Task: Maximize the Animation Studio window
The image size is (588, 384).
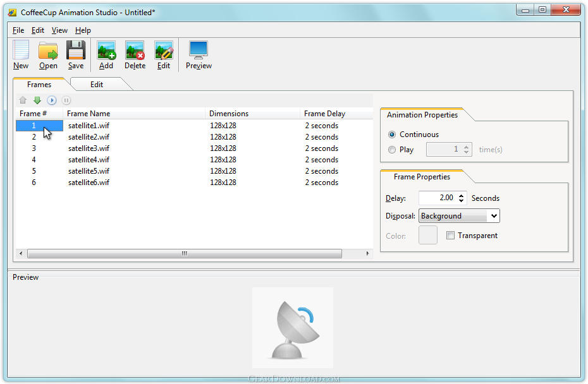Action: coord(542,10)
